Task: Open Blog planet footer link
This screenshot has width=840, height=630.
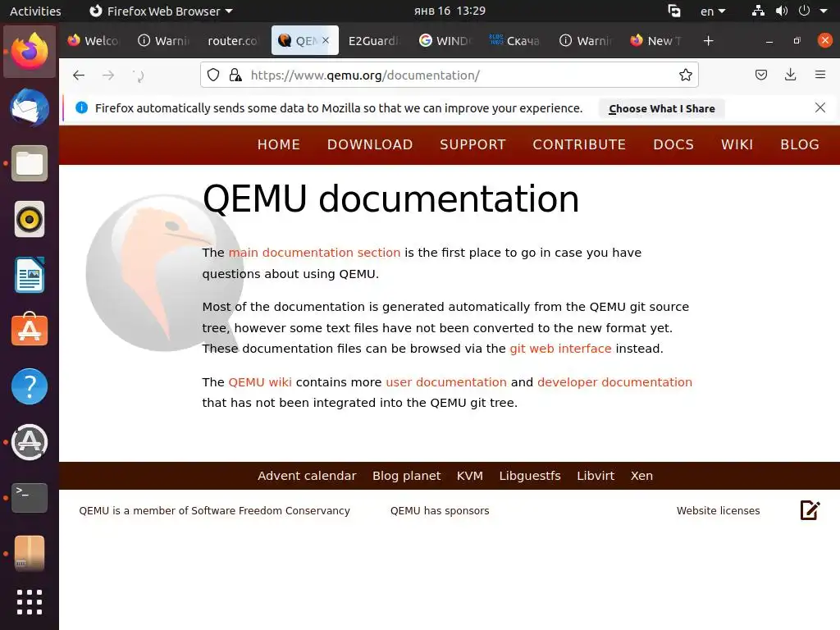Action: (x=407, y=476)
